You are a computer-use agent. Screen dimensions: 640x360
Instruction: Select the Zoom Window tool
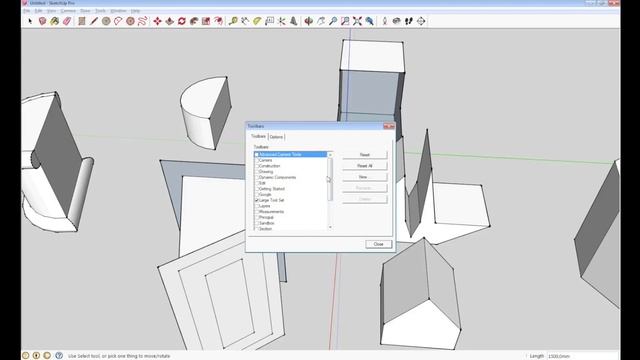click(x=345, y=21)
